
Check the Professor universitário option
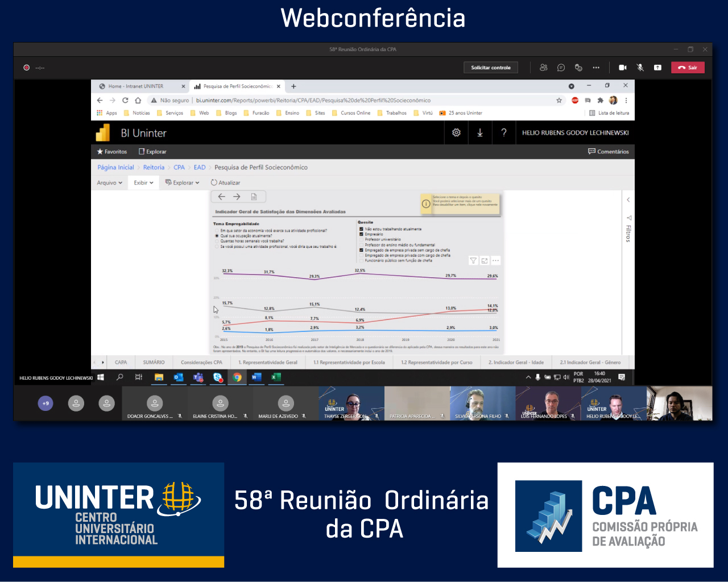361,239
